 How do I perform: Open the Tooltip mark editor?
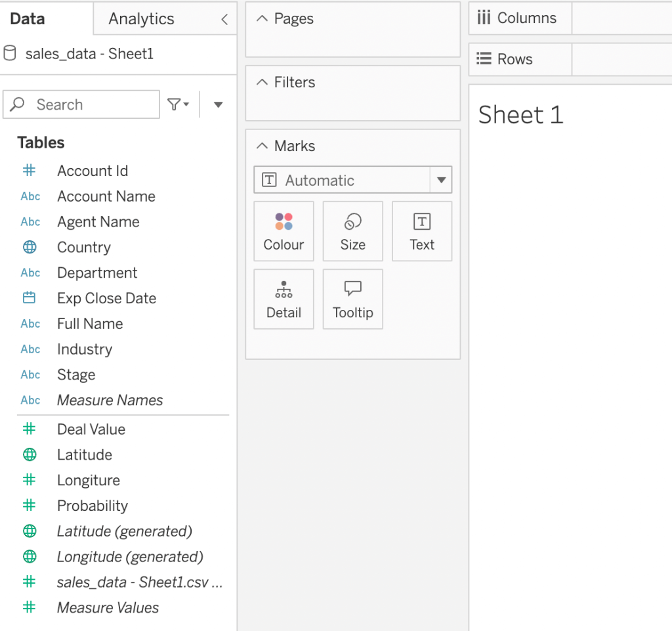[352, 299]
